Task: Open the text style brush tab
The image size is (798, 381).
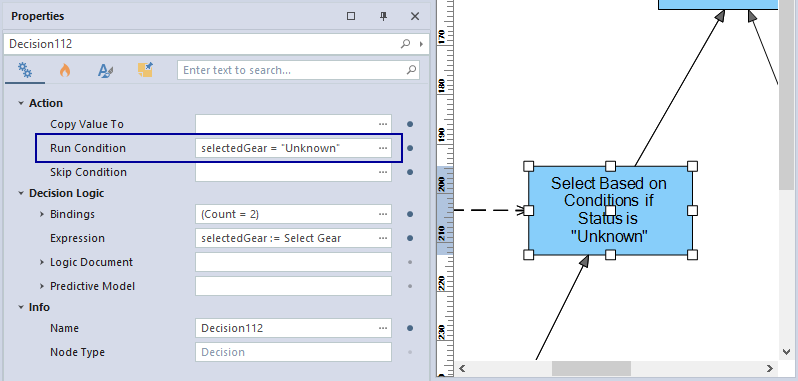Action: tap(105, 70)
